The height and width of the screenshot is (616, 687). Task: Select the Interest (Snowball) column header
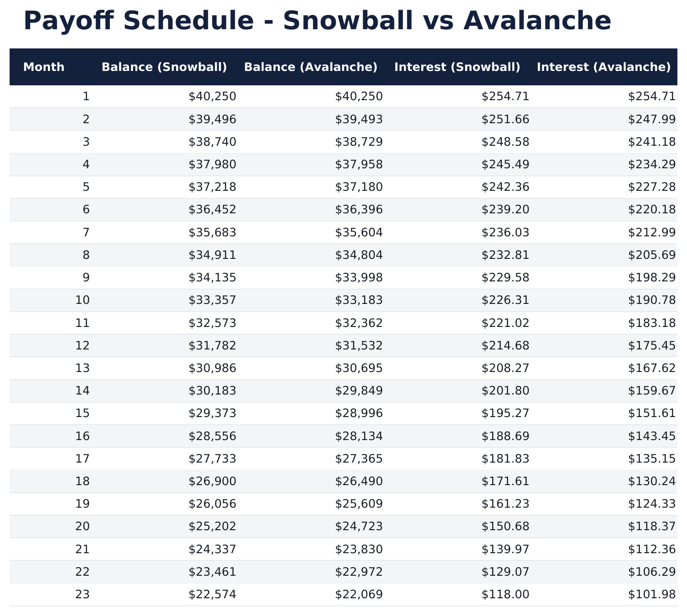tap(457, 67)
